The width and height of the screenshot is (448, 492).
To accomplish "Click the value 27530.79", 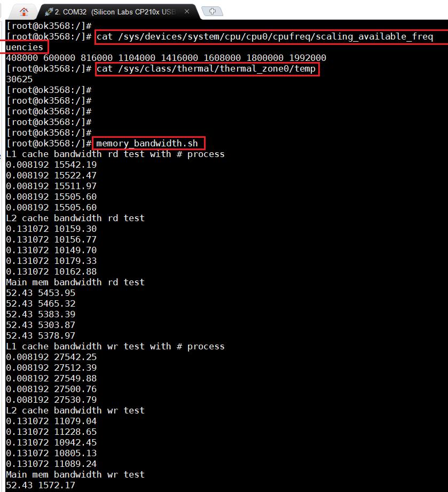I will pos(75,400).
